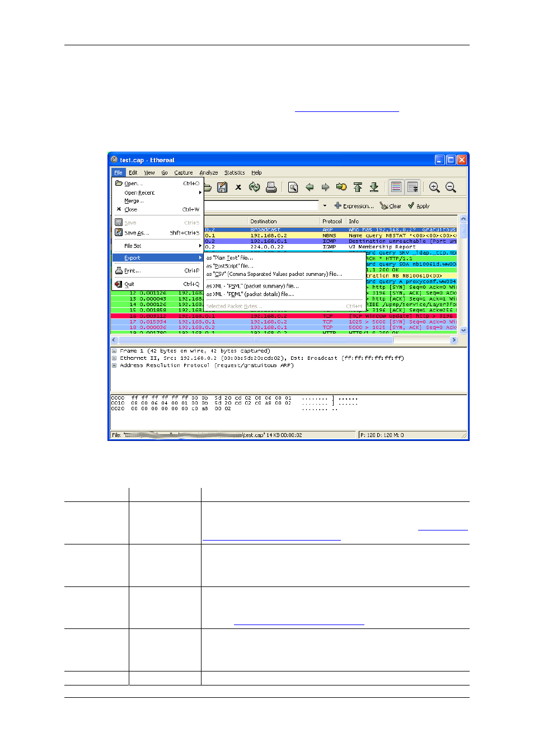
Task: Expand the Ethernet II tree node
Action: tap(114, 358)
